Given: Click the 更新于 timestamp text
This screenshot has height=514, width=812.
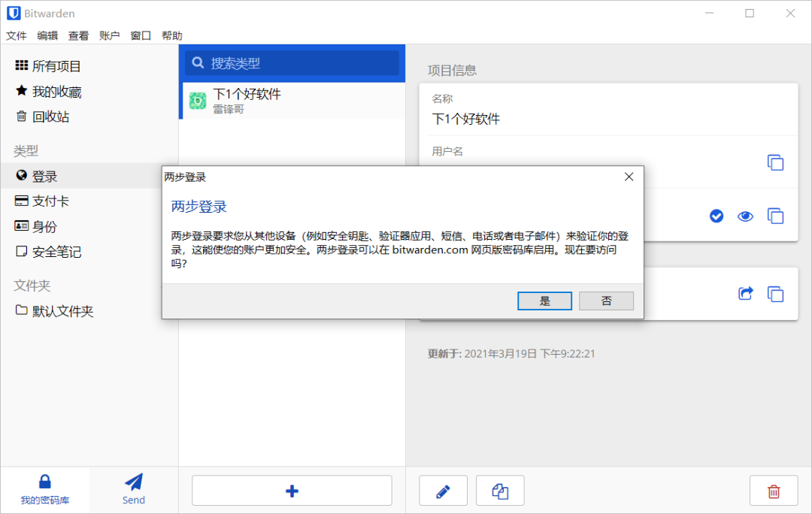Looking at the screenshot, I should [x=512, y=353].
